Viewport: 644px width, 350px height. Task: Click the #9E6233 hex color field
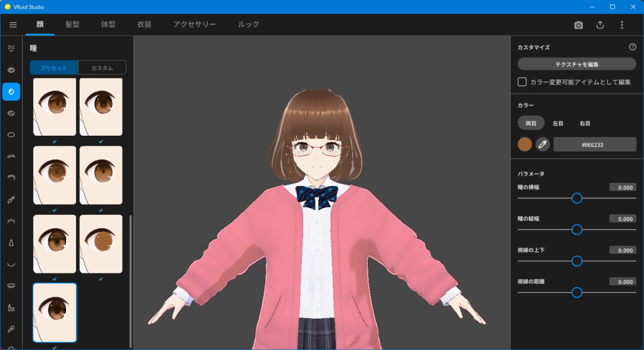[x=595, y=145]
